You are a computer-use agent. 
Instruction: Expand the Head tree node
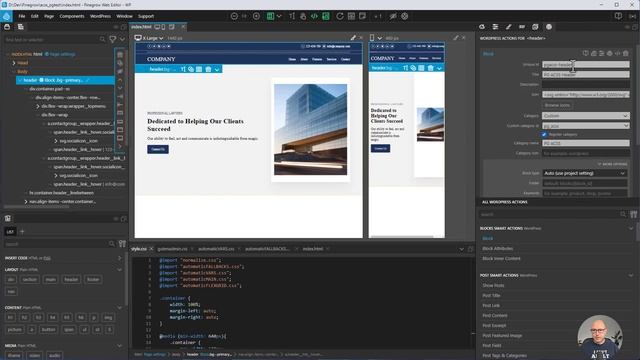[14, 63]
